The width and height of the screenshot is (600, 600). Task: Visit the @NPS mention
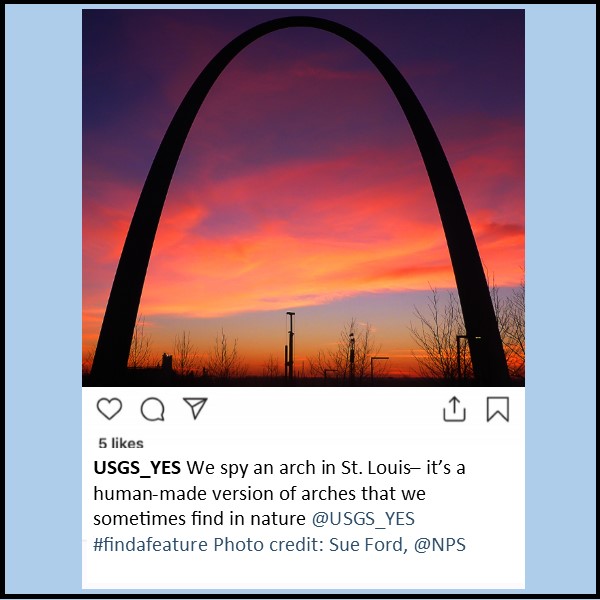[x=440, y=545]
